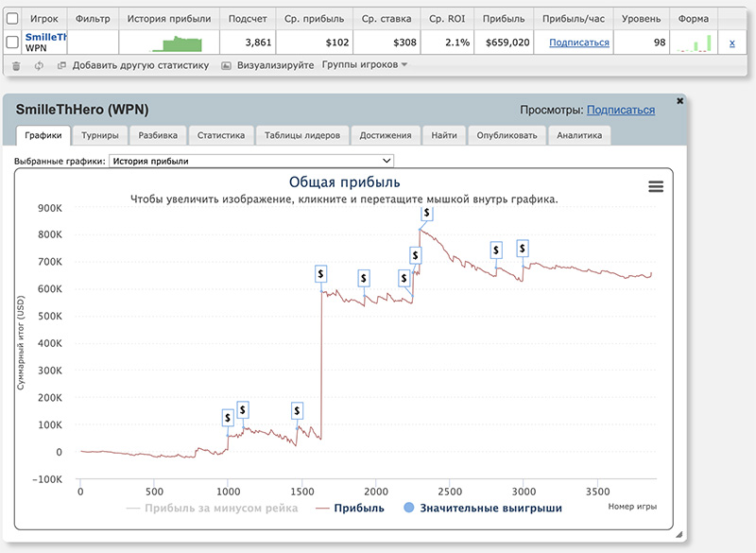The height and width of the screenshot is (553, 756).
Task: Tick the select-all checkbox in the table header
Action: 12,18
